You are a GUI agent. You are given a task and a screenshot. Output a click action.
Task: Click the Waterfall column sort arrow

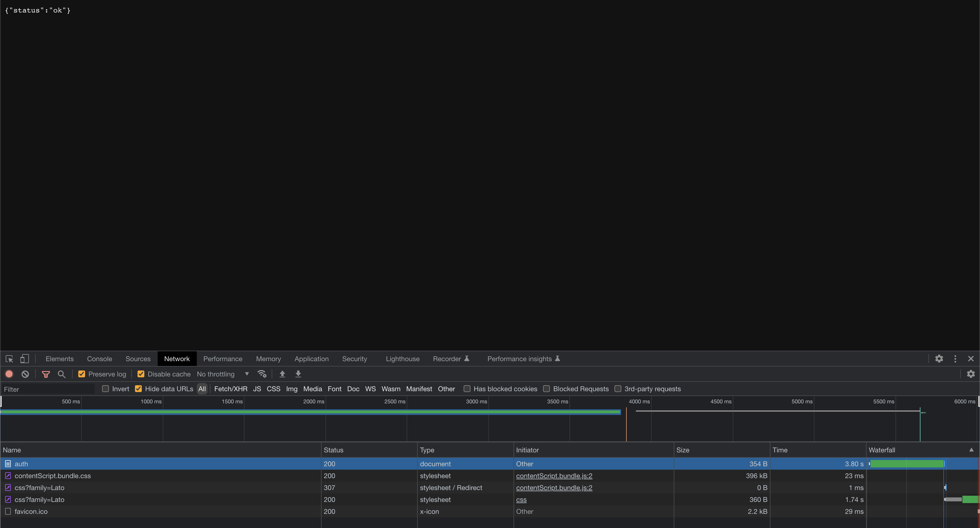[971, 450]
